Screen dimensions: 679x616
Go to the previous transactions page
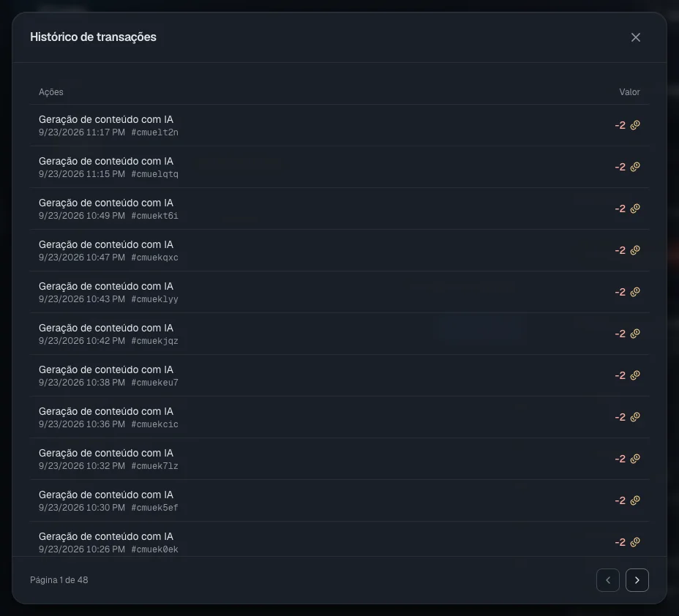point(607,580)
